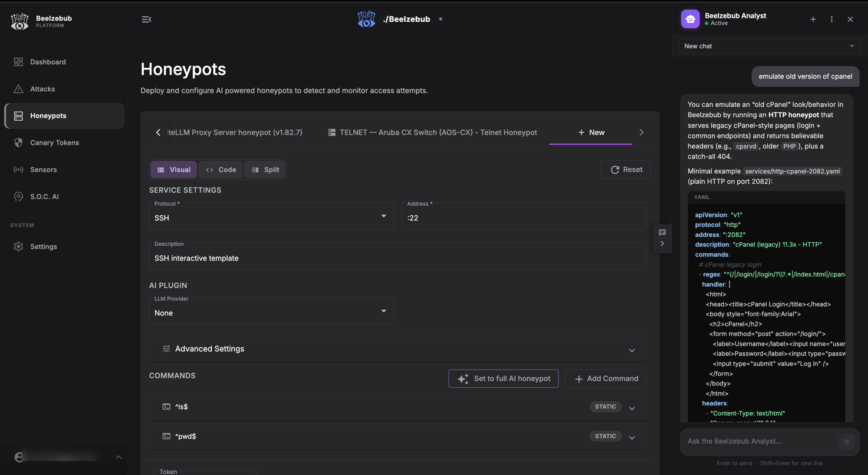Toggle the analyst chat side panel handle
The image size is (868, 475).
(662, 238)
